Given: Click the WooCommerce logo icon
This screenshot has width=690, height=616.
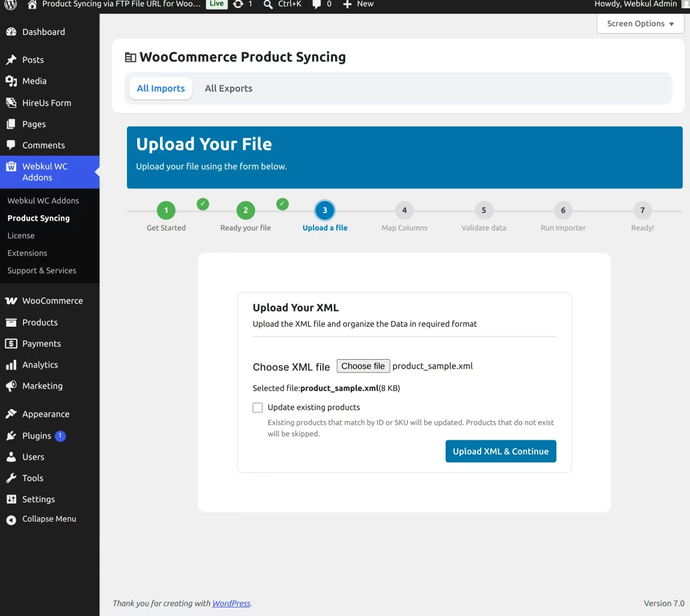Looking at the screenshot, I should coord(11,301).
